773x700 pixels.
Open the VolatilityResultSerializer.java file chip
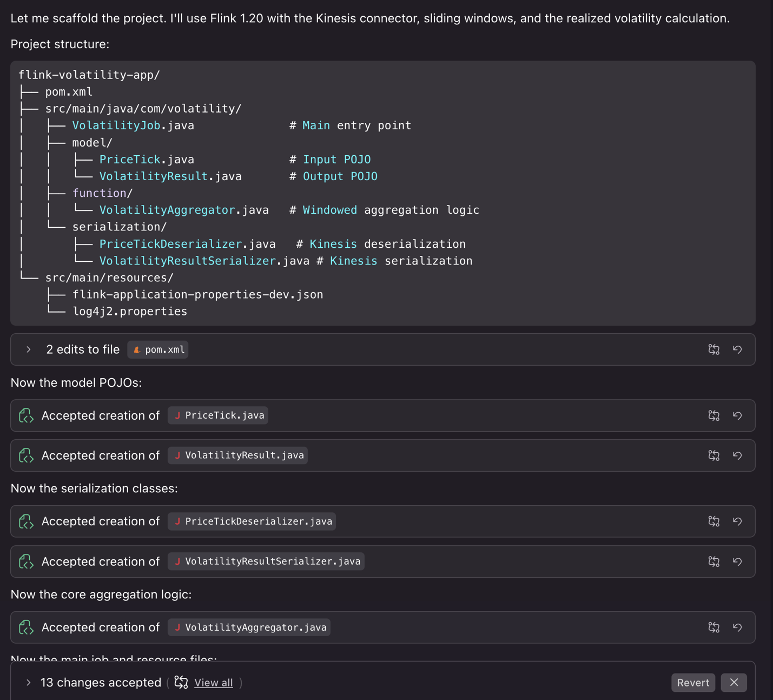(266, 562)
